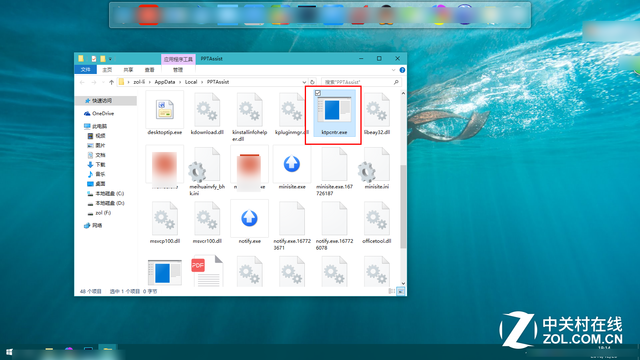The image size is (640, 360).
Task: Click the Local breadcrumb in address bar
Action: pyautogui.click(x=191, y=82)
